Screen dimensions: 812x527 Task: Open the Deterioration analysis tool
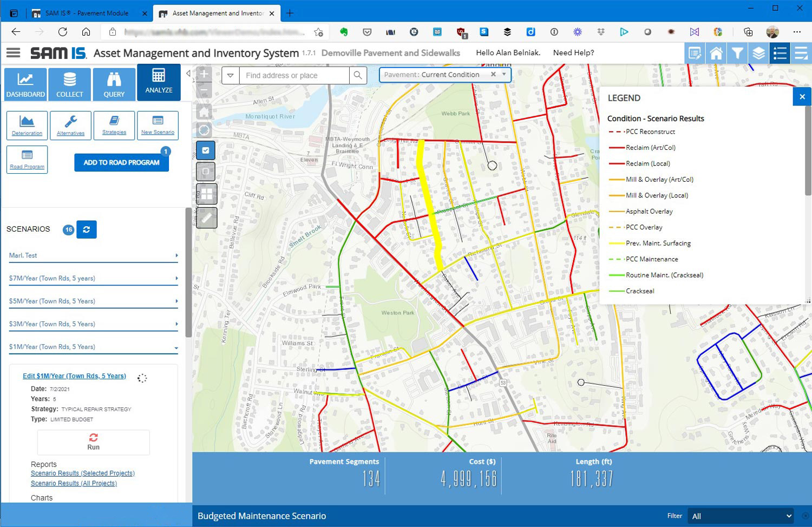click(27, 126)
